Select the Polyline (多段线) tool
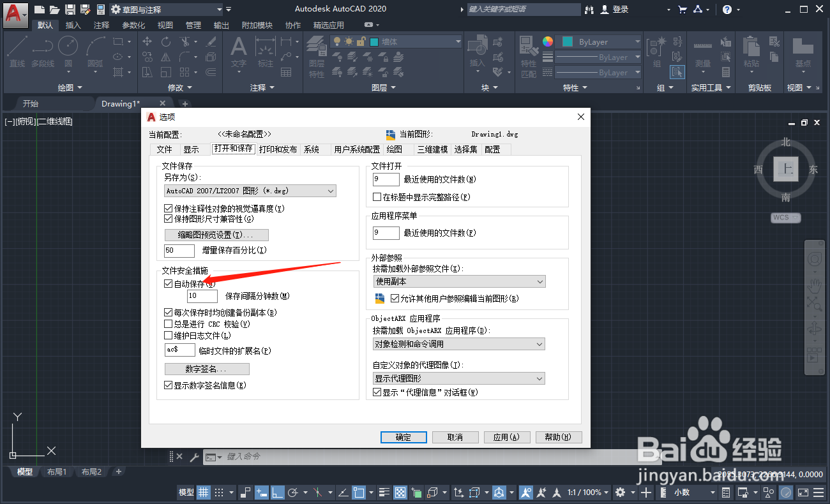This screenshot has width=830, height=504. [43, 52]
